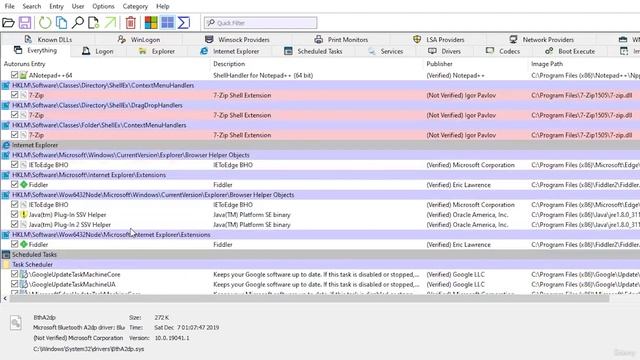The image size is (640, 360).
Task: Switch to the Drivers tab
Action: tap(444, 51)
